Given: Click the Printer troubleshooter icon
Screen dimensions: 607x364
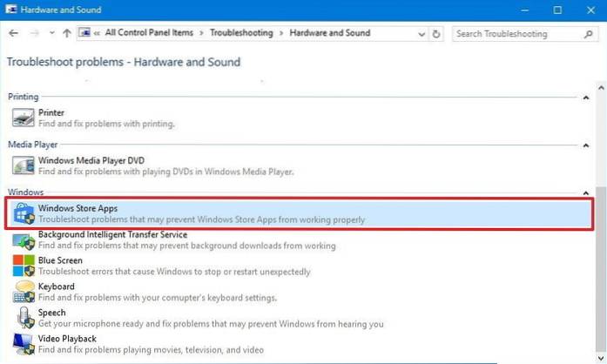Looking at the screenshot, I should tap(22, 118).
